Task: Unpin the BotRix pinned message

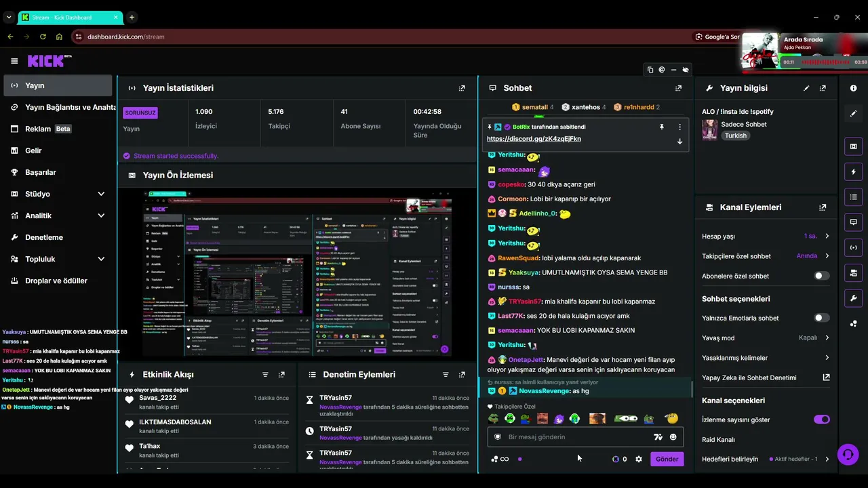Action: point(661,127)
